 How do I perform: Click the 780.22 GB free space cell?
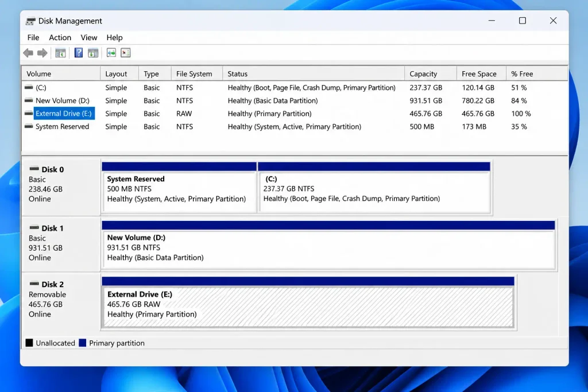pyautogui.click(x=478, y=101)
